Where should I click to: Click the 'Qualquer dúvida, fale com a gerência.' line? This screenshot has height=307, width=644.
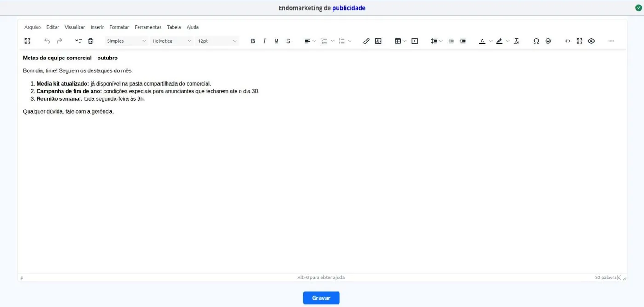[68, 111]
